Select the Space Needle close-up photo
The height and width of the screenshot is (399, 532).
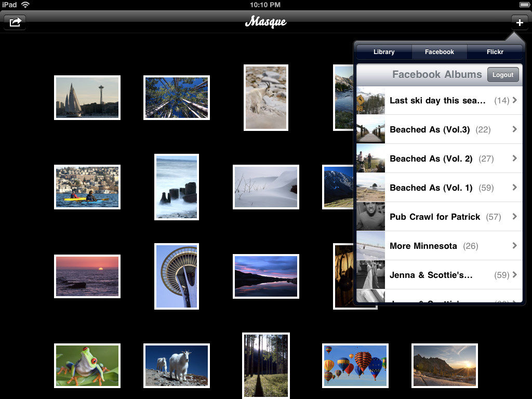pos(177,276)
